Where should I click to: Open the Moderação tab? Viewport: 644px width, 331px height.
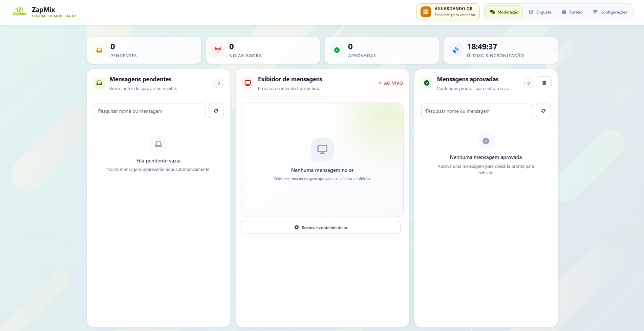504,12
